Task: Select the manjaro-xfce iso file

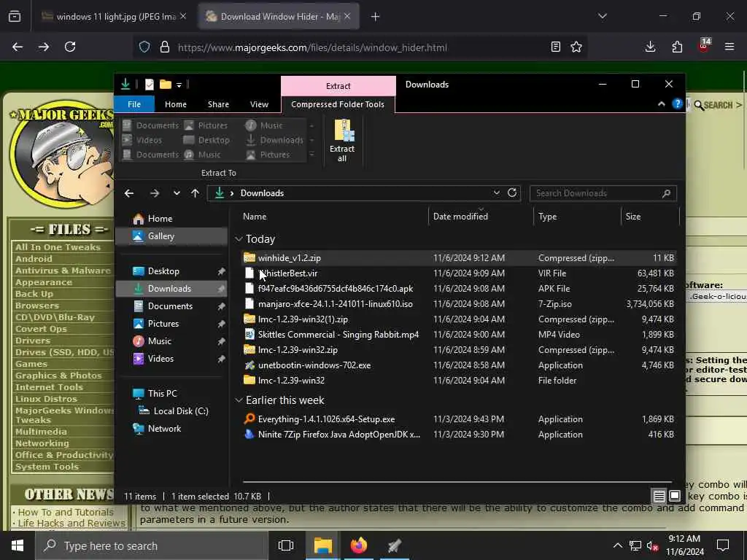Action: pos(336,304)
